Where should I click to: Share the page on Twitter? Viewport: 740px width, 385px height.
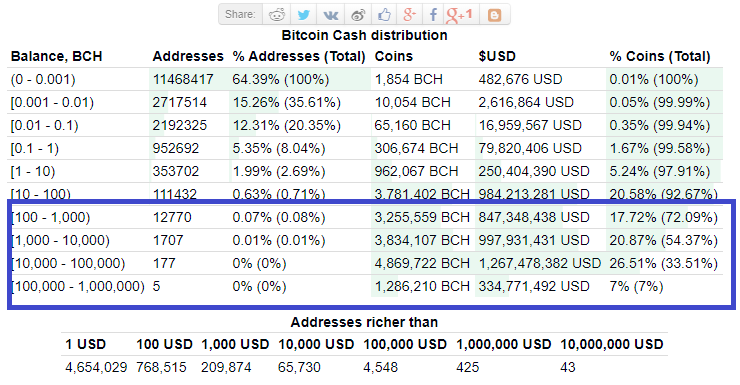303,15
